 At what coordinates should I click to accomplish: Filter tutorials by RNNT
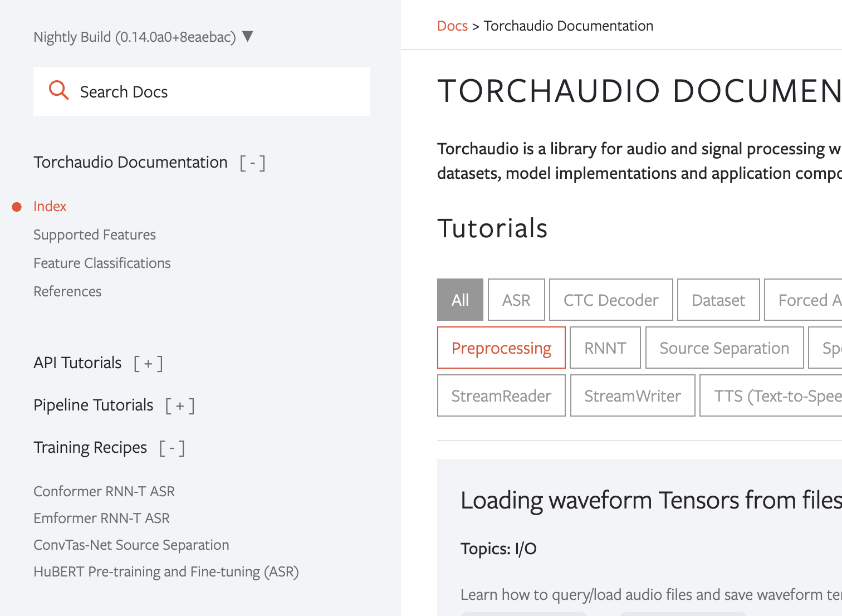[605, 348]
